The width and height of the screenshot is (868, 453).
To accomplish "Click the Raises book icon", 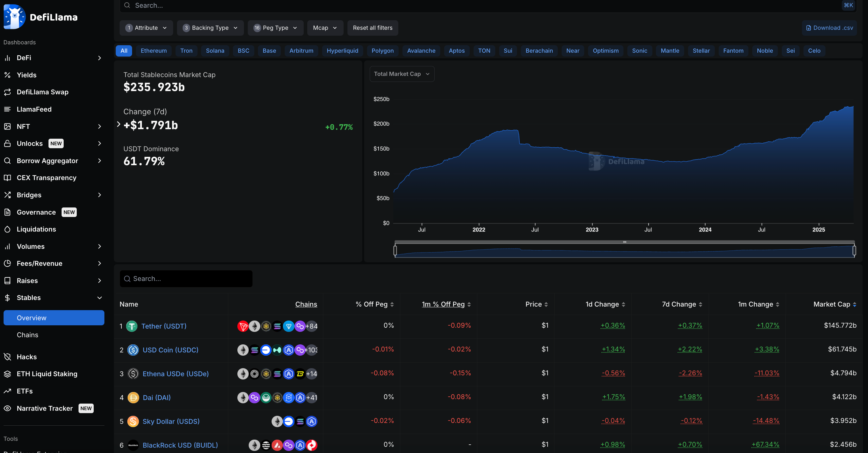I will (7, 280).
